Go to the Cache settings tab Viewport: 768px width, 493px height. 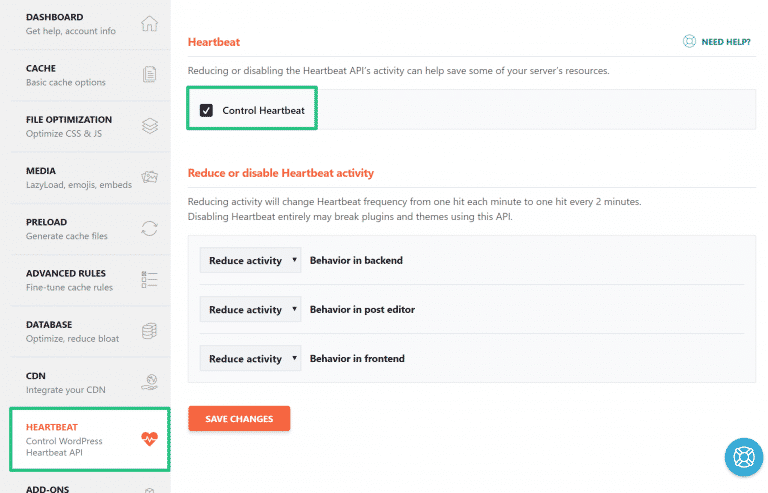(55, 75)
